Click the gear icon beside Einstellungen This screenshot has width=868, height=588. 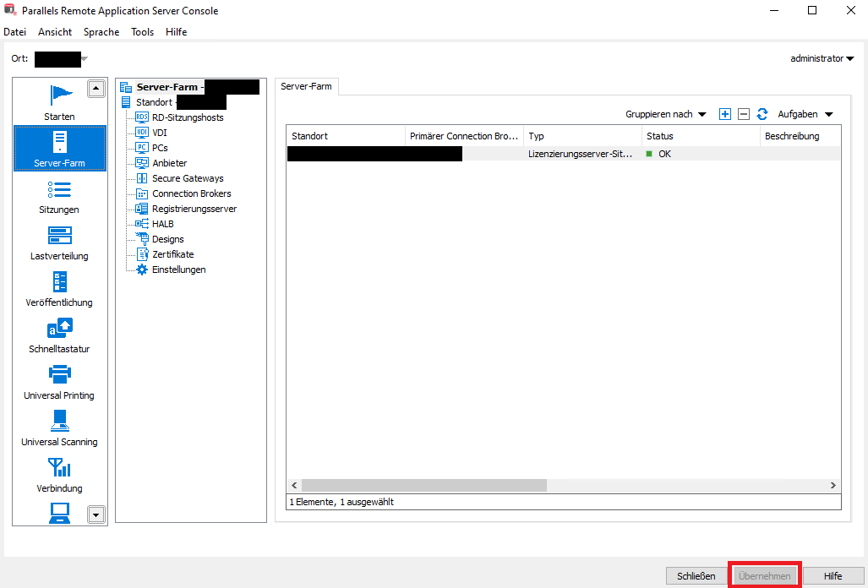tap(142, 269)
